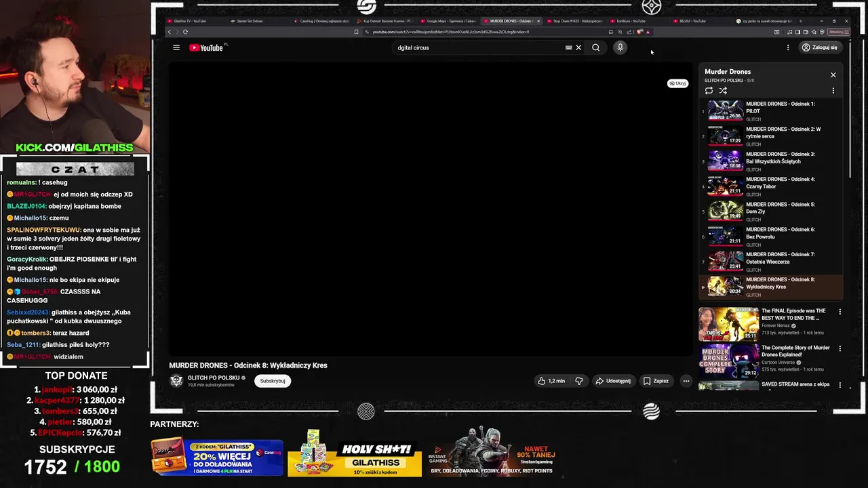
Task: Bookmark page using address bar bookmark icon
Action: click(x=356, y=32)
